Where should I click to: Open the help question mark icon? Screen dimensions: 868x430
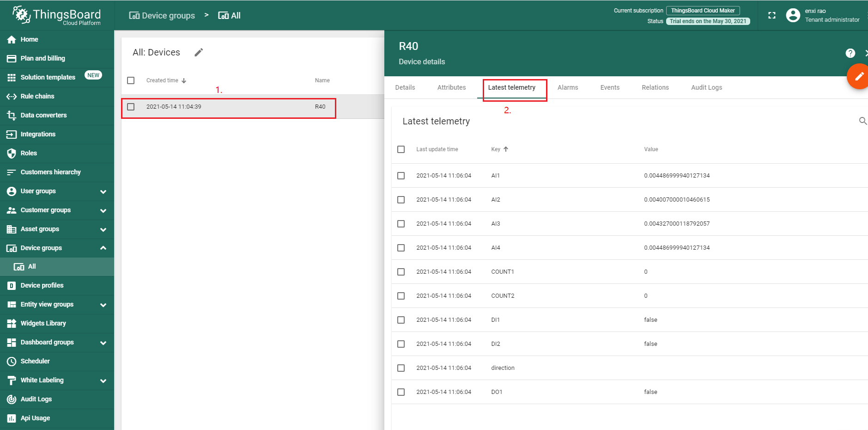coord(850,53)
